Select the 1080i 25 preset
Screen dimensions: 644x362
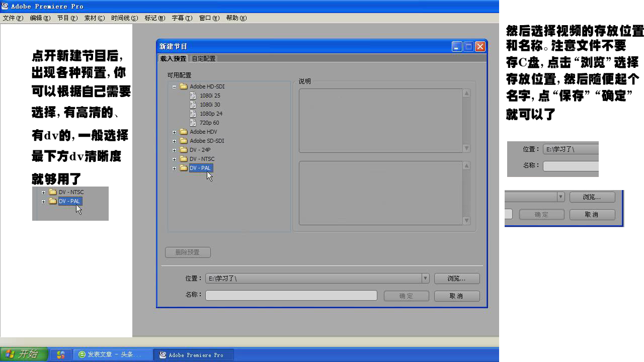210,96
